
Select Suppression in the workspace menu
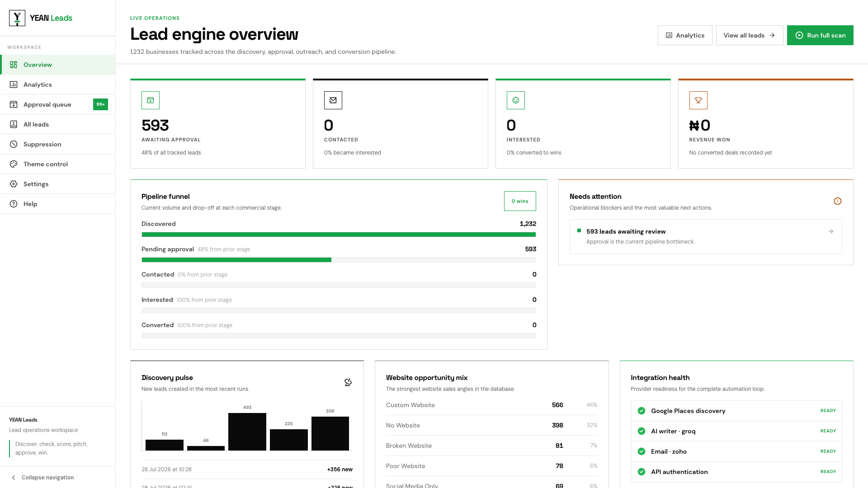(58, 144)
